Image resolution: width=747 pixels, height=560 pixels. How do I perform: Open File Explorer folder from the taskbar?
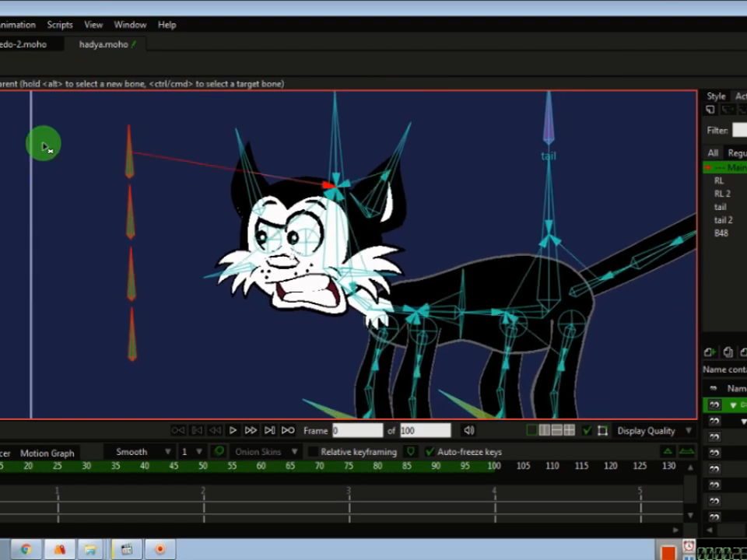tap(90, 549)
